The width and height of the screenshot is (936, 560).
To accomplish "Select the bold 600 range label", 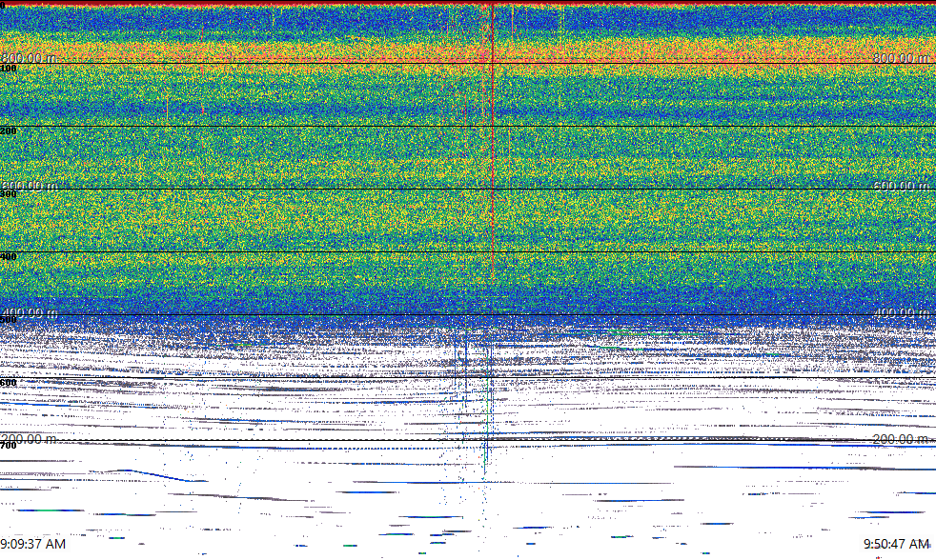I will 9,383.
